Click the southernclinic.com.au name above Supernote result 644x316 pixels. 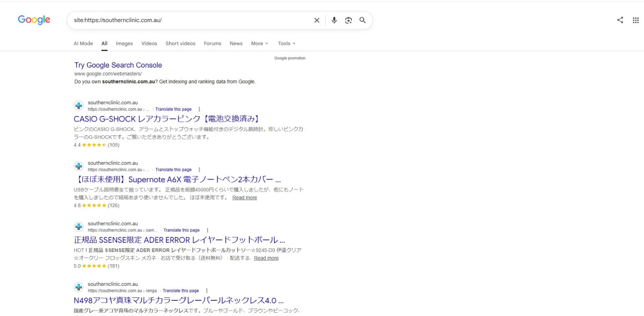click(113, 163)
